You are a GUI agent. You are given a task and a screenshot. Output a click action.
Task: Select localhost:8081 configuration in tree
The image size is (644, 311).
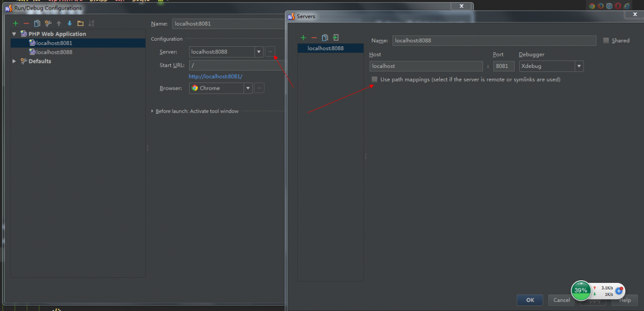pyautogui.click(x=78, y=43)
